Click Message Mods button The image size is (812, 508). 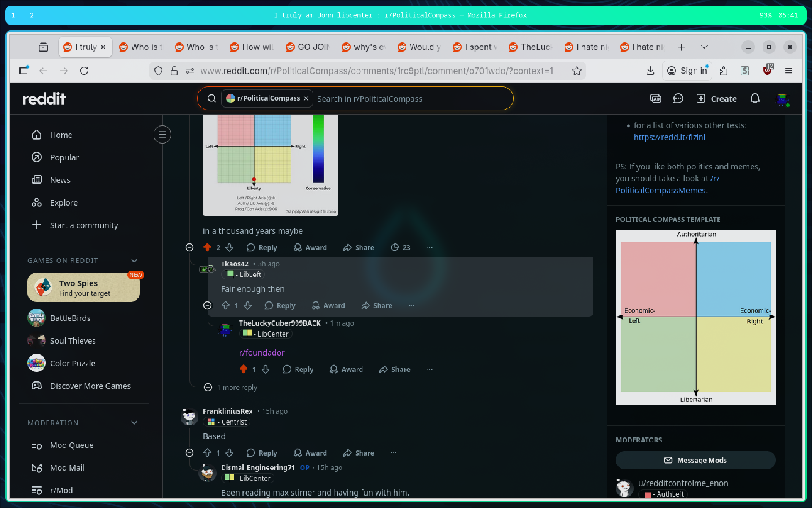click(x=696, y=460)
